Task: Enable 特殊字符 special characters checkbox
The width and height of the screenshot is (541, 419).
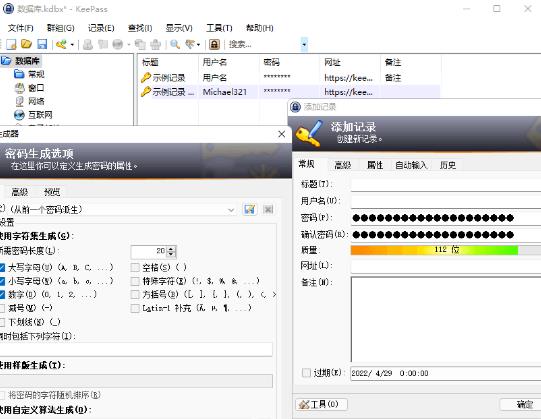Action: point(135,281)
